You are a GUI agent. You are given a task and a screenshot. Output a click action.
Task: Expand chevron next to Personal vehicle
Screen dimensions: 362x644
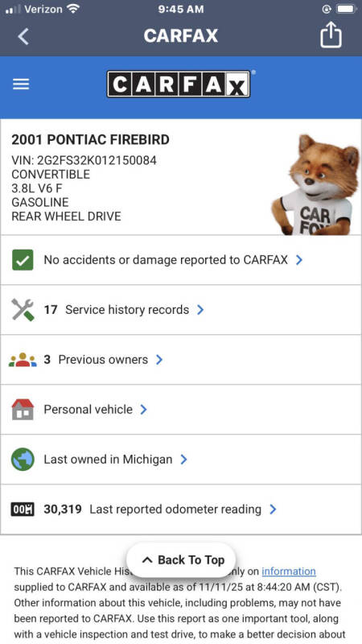coord(144,410)
